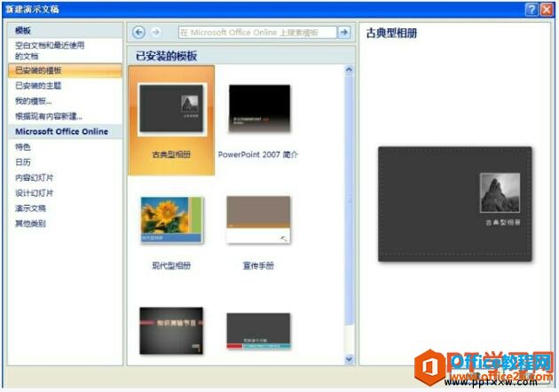Select the dark template with red and teal bar

pyautogui.click(x=259, y=331)
